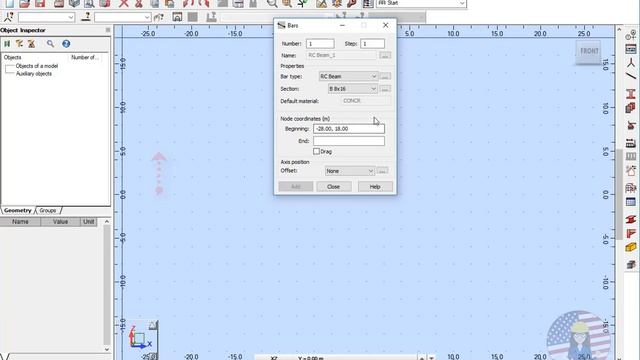
Task: Click the Number input field
Action: [x=320, y=44]
